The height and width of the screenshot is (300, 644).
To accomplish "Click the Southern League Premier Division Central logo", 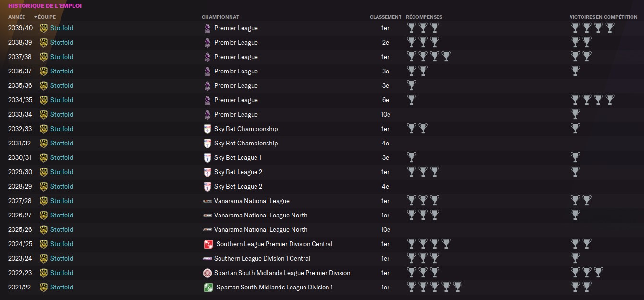I will click(208, 244).
